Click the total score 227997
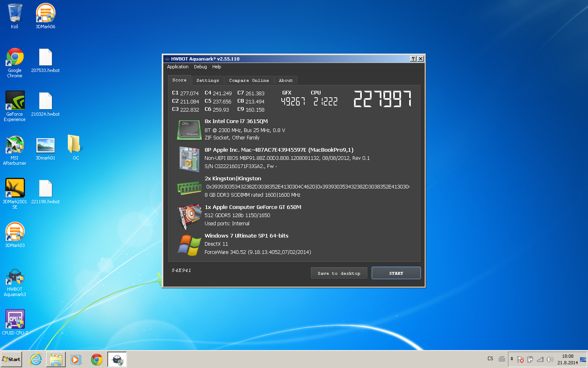The height and width of the screenshot is (368, 588). click(x=383, y=99)
